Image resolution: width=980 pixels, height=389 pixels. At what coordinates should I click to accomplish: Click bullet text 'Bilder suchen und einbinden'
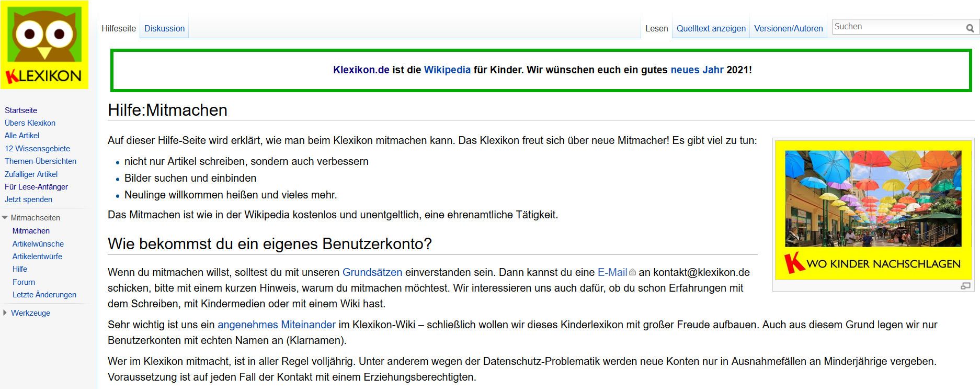click(x=190, y=178)
